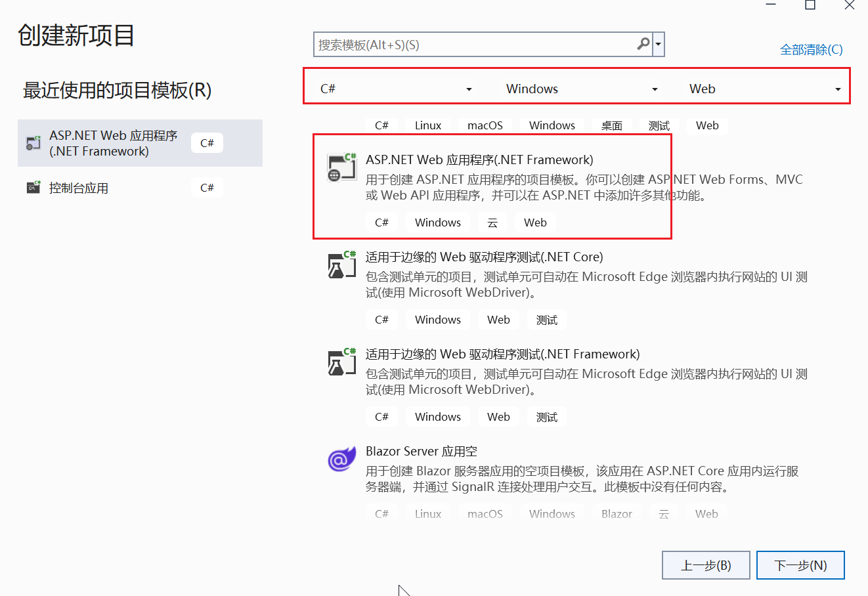Open the Windows platform filter dropdown
The width and height of the screenshot is (868, 596).
(x=582, y=89)
